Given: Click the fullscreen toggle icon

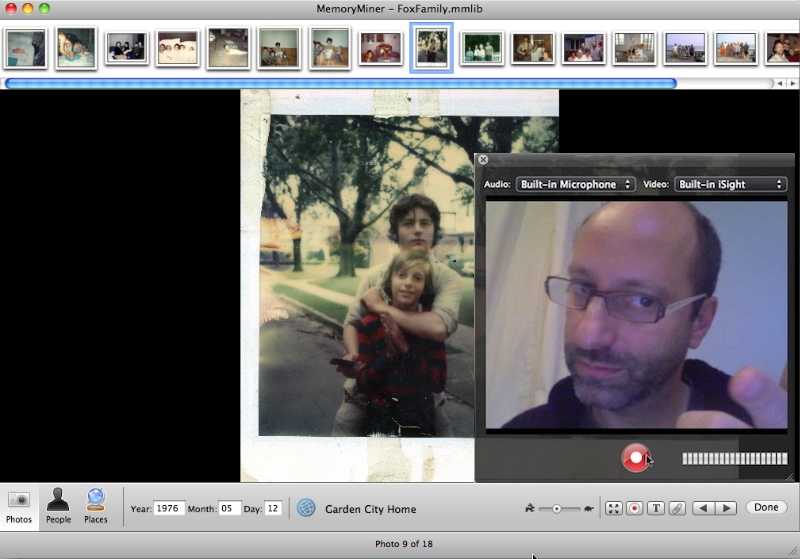Looking at the screenshot, I should pyautogui.click(x=612, y=508).
